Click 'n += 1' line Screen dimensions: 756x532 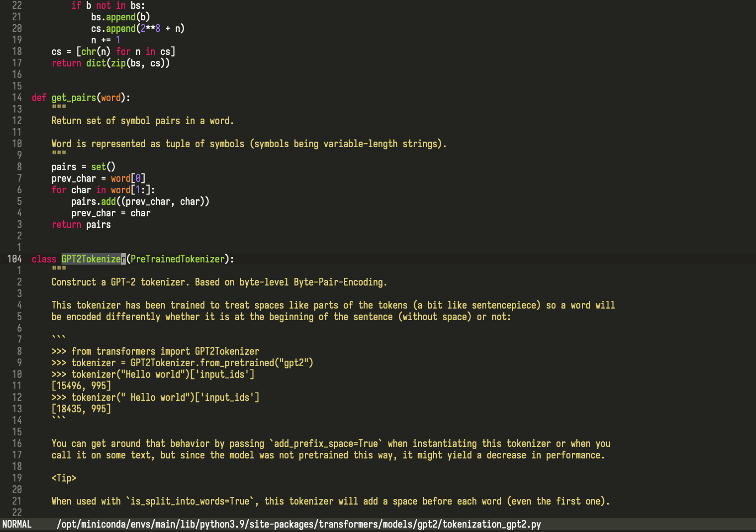[x=105, y=40]
